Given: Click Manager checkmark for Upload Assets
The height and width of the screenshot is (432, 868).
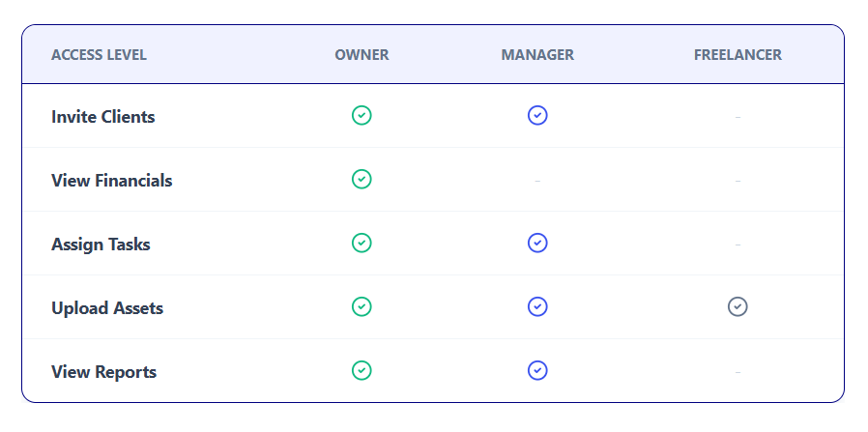Looking at the screenshot, I should pos(537,307).
